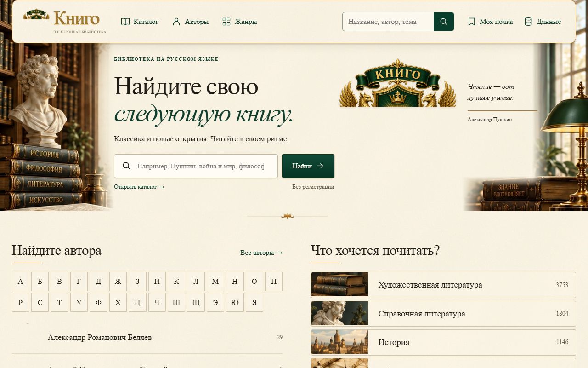588x368 pixels.
Task: Choose letter М in the alphabet
Action: 215,282
